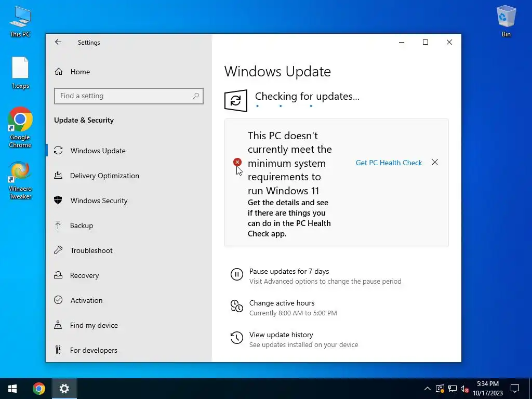Screen dimensions: 532x399
Task: Click the For developers tools icon
Action: (x=58, y=350)
